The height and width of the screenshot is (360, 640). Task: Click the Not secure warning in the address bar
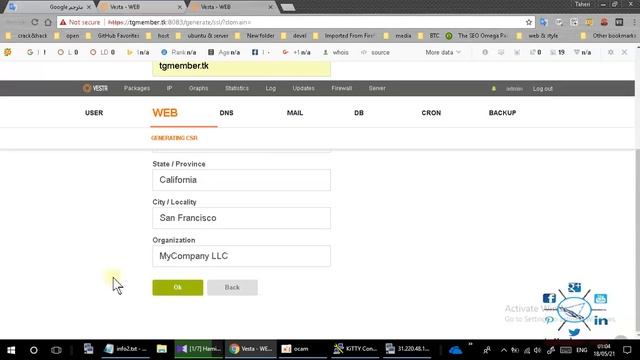(80, 22)
